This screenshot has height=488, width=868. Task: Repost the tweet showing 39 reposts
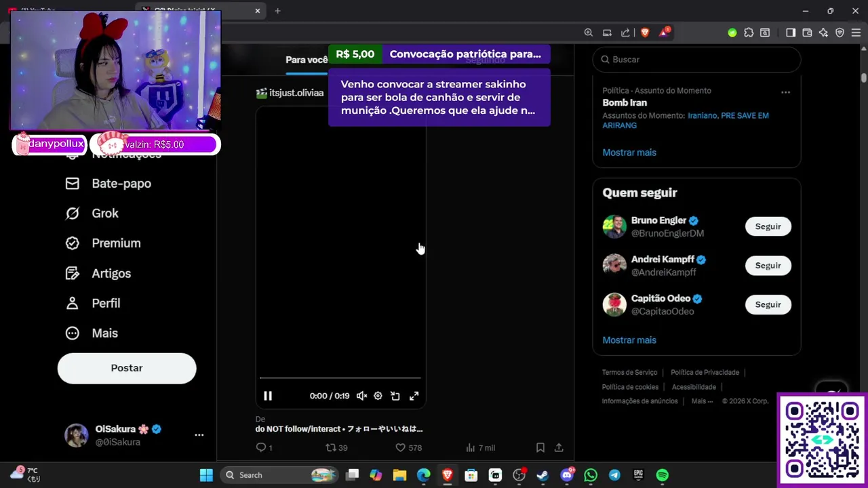pyautogui.click(x=336, y=447)
